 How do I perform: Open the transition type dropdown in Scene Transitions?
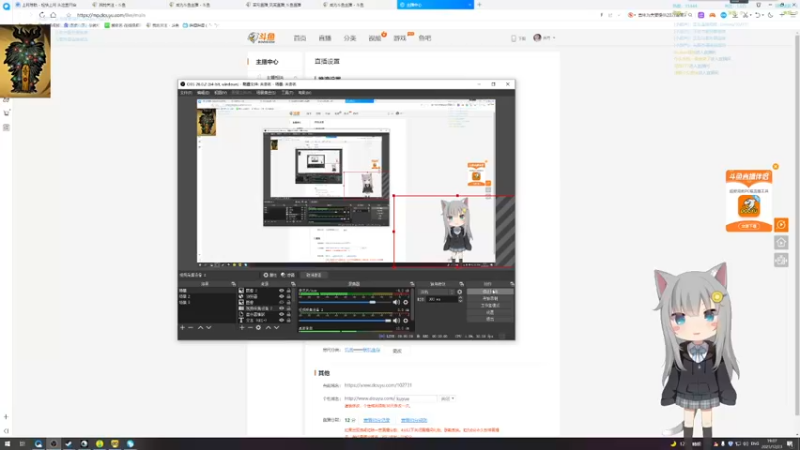pyautogui.click(x=436, y=292)
